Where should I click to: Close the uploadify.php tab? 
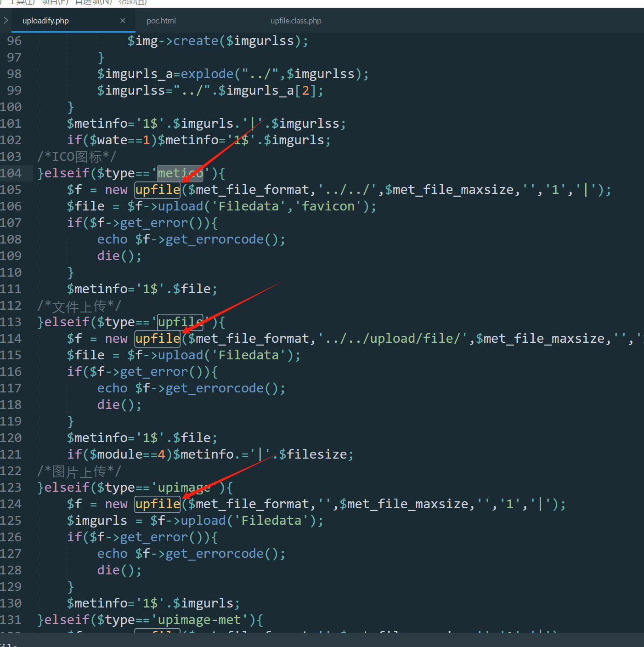coord(123,21)
